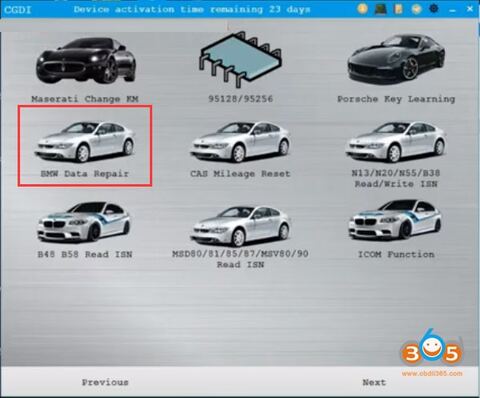Click the Porsche Key Learning text label
Viewport: 480px width, 398px height.
(396, 99)
